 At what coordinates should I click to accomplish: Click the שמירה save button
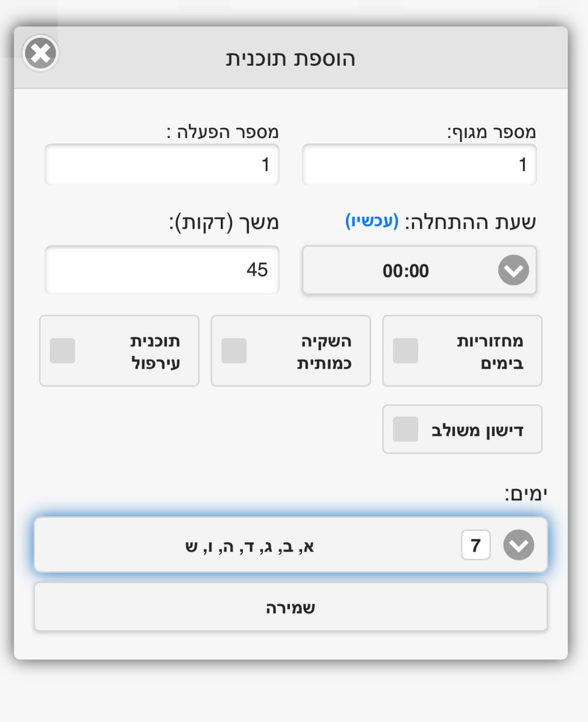[291, 607]
